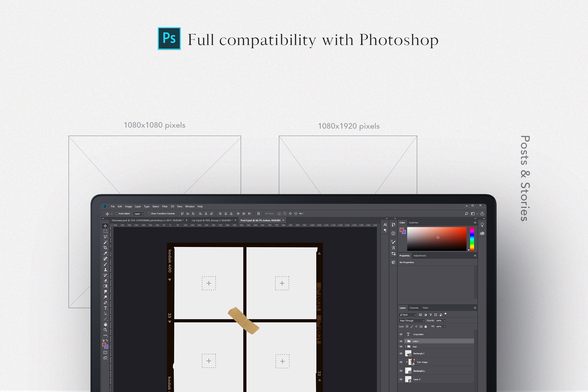Open the Filter menu
588x392 pixels.
point(165,207)
